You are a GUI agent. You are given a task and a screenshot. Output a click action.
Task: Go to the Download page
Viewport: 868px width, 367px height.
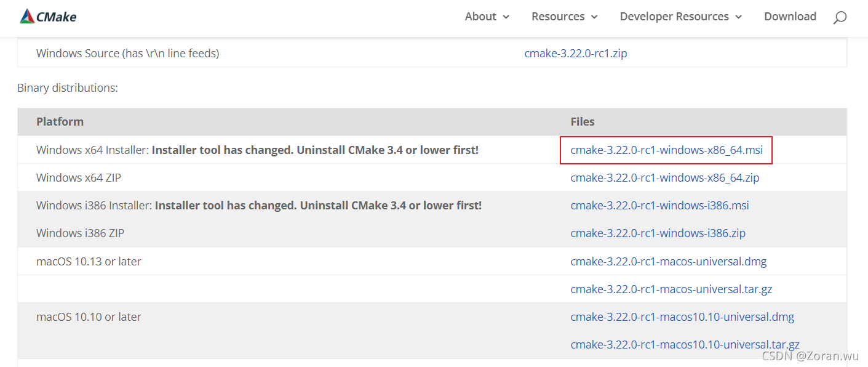790,17
